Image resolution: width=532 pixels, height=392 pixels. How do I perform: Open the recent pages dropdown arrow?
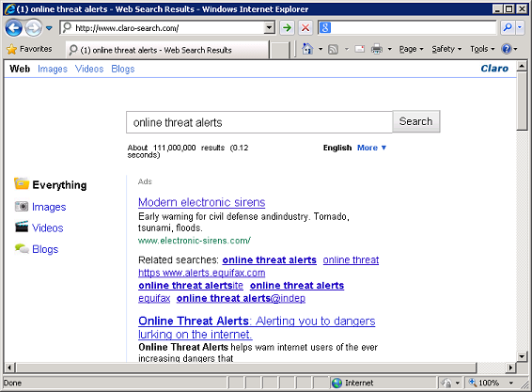point(49,28)
